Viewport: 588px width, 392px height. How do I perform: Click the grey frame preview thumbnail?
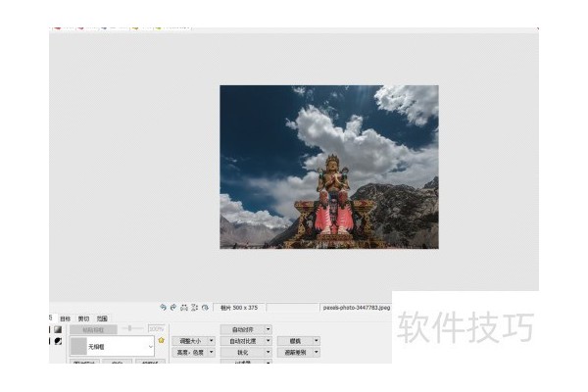click(78, 346)
